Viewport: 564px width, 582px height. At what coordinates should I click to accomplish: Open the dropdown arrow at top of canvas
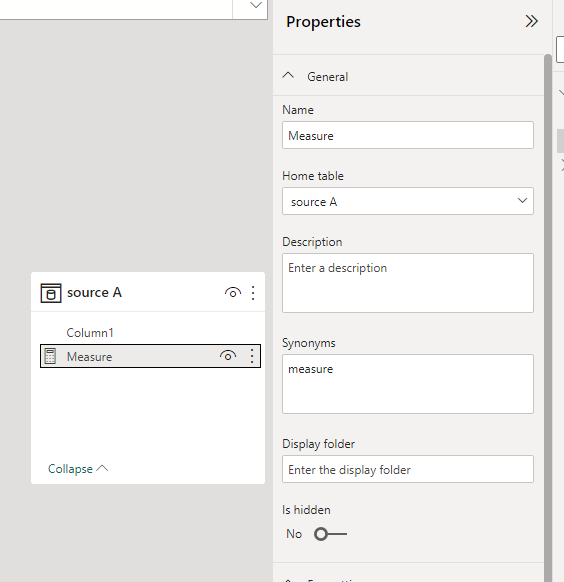click(256, 6)
